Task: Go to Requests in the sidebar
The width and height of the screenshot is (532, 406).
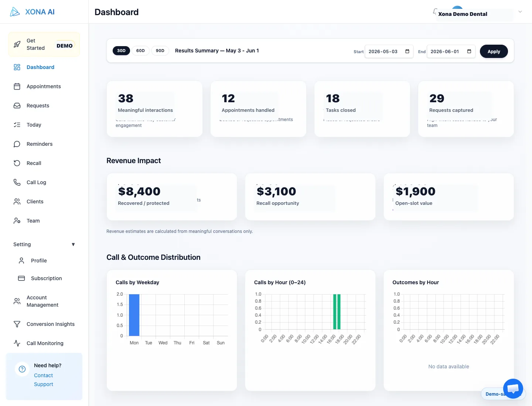Action: (x=44, y=106)
